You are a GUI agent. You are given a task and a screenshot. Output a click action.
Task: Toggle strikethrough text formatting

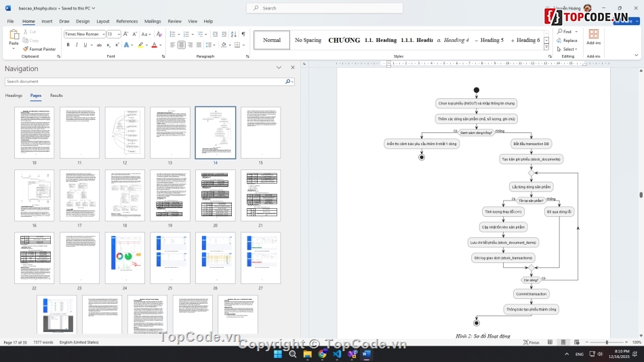click(99, 45)
